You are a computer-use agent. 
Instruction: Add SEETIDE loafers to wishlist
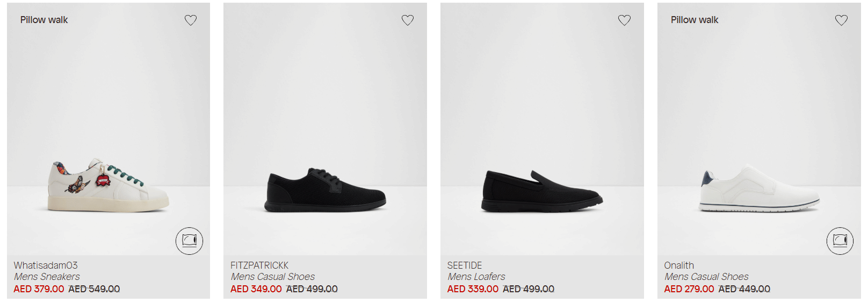(x=624, y=20)
